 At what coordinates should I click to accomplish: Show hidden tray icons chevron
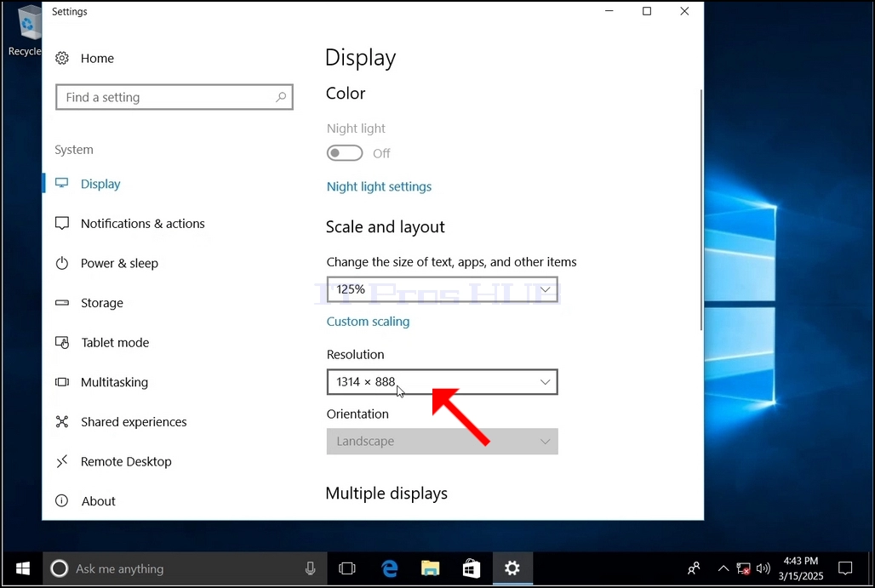coord(723,568)
